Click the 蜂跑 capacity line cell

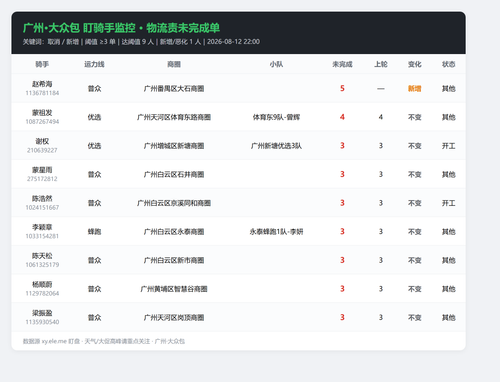coord(94,232)
